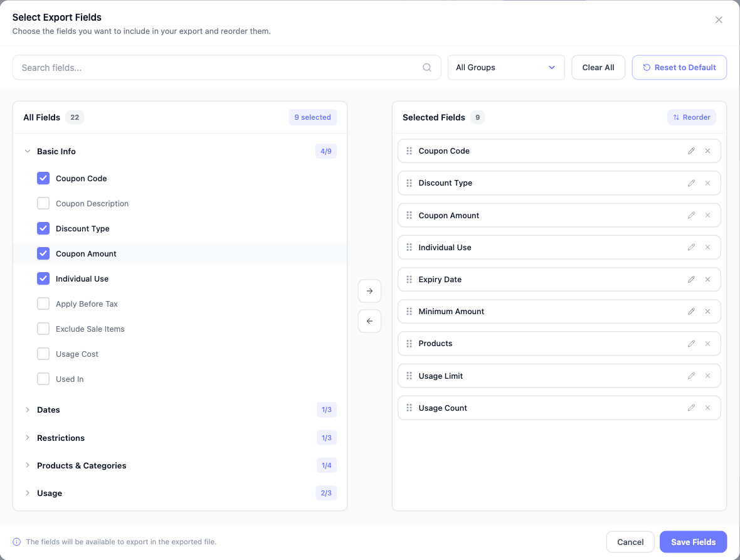740x560 pixels.
Task: Click the Reorder button
Action: point(691,117)
